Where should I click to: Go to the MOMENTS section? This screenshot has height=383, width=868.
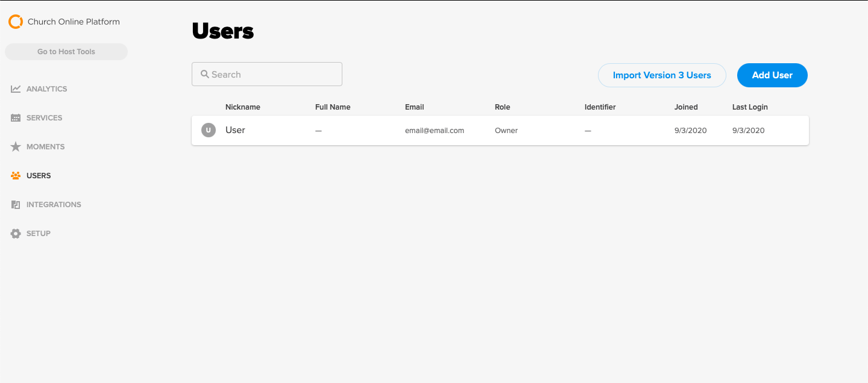46,147
